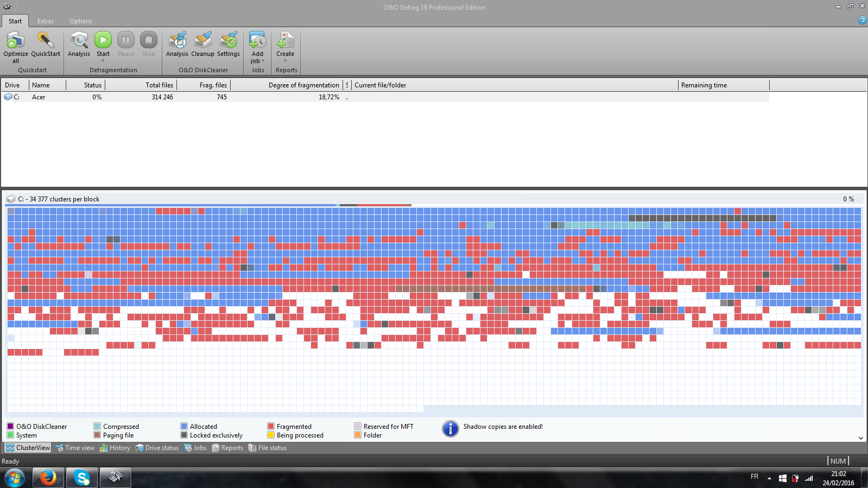The width and height of the screenshot is (868, 488).
Task: Sort by Status column header
Action: [86, 85]
